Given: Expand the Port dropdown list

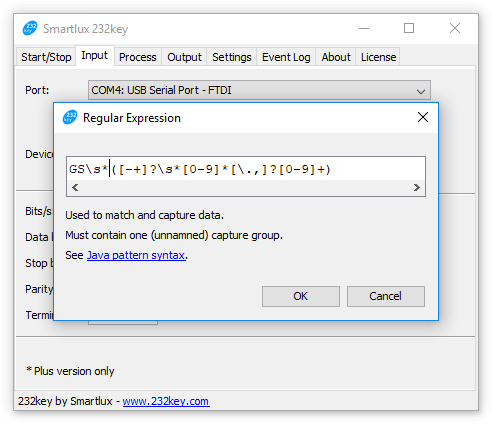Looking at the screenshot, I should coord(421,91).
